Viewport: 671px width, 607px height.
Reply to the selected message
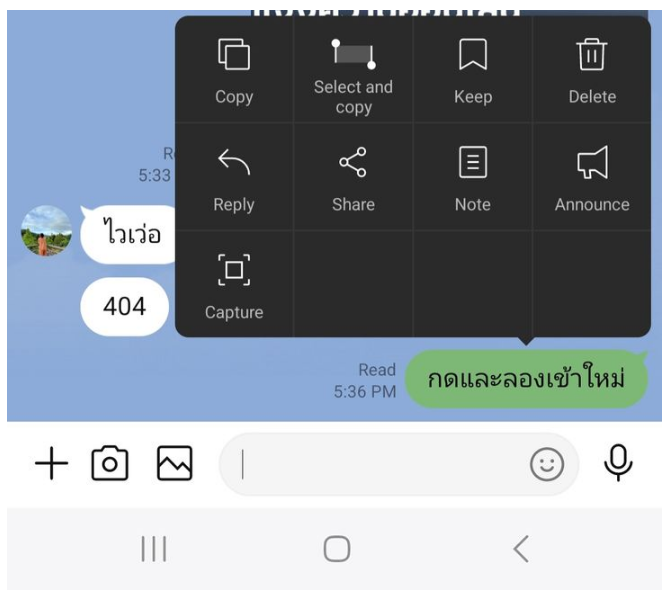click(234, 162)
